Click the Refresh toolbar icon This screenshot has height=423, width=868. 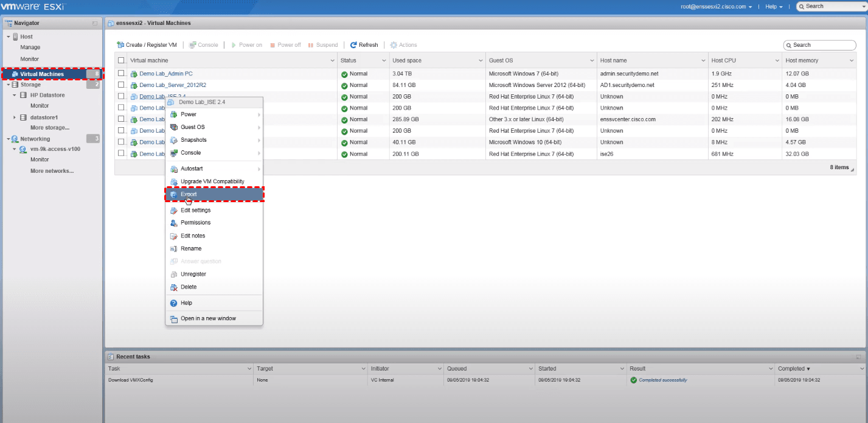coord(353,45)
